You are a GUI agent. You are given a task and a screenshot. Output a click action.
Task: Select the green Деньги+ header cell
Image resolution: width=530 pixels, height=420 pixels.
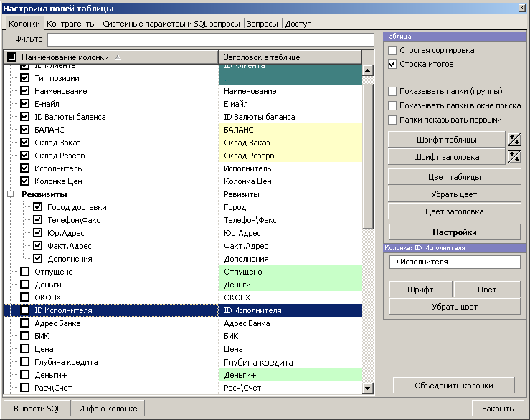pyautogui.click(x=290, y=375)
